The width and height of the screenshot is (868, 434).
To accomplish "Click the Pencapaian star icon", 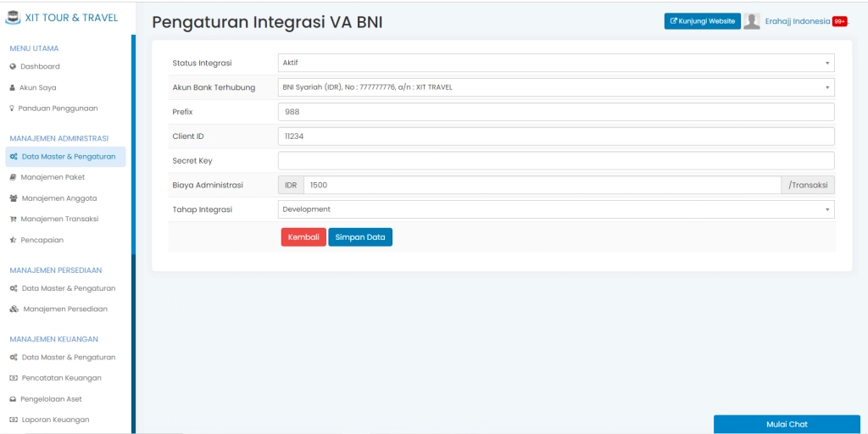I will click(13, 240).
